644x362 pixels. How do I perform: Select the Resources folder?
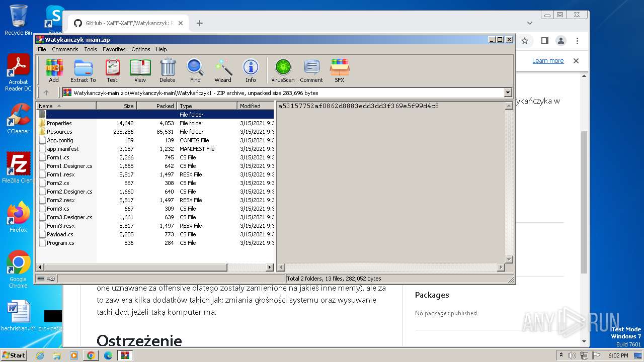pos(155,132)
